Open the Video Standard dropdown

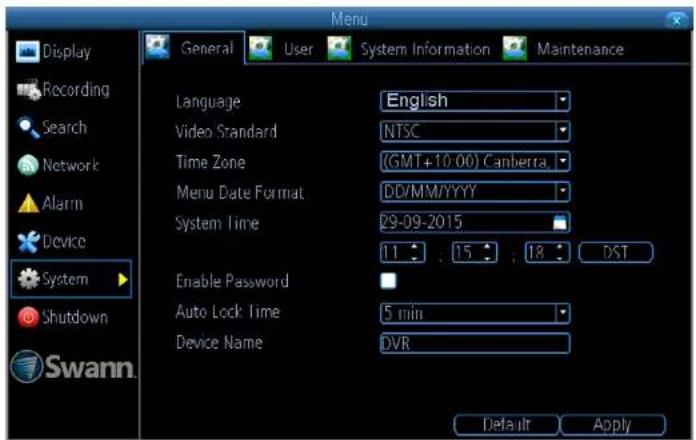click(475, 131)
